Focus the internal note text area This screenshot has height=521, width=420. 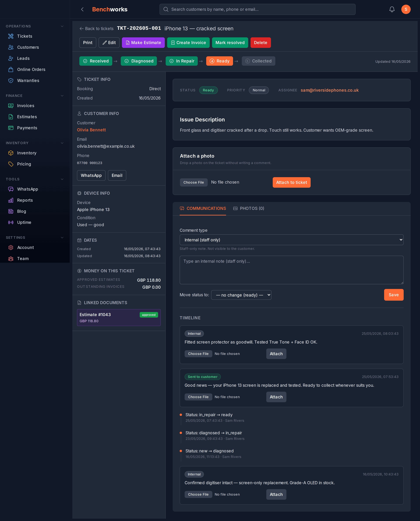[x=292, y=270]
